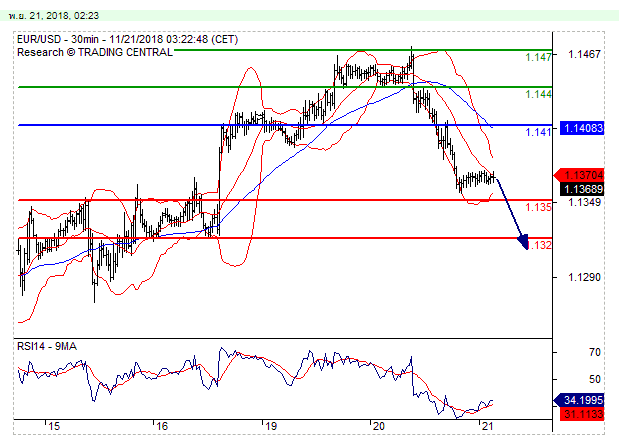Click the blue RSI value 34.1995 tag

pos(580,400)
